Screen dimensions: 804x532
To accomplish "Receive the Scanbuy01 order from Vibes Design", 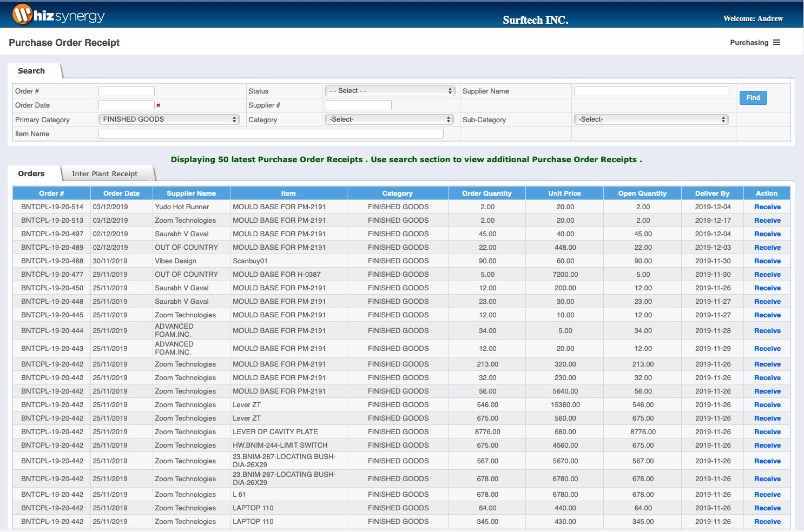I will point(767,261).
